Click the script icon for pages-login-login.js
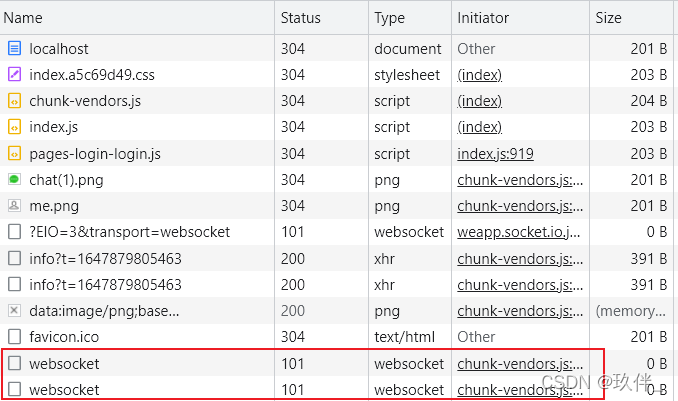Viewport: 678px width, 401px height. click(x=14, y=154)
